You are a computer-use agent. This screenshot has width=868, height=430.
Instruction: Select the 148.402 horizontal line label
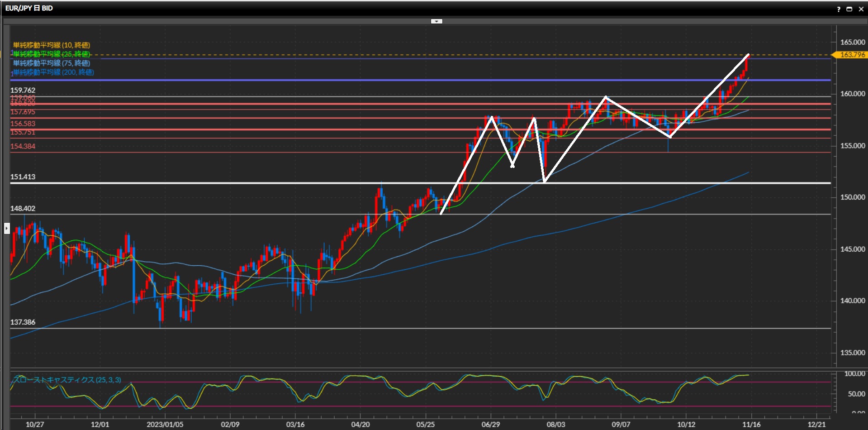click(23, 209)
